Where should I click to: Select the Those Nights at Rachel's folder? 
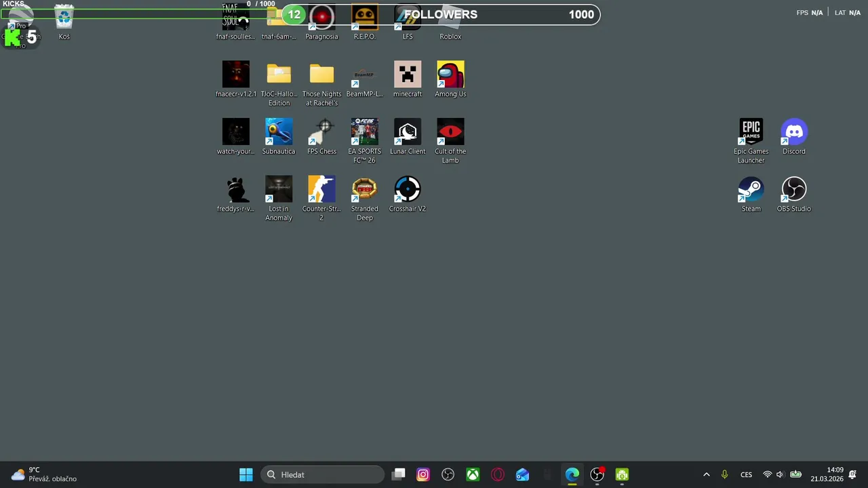point(321,84)
